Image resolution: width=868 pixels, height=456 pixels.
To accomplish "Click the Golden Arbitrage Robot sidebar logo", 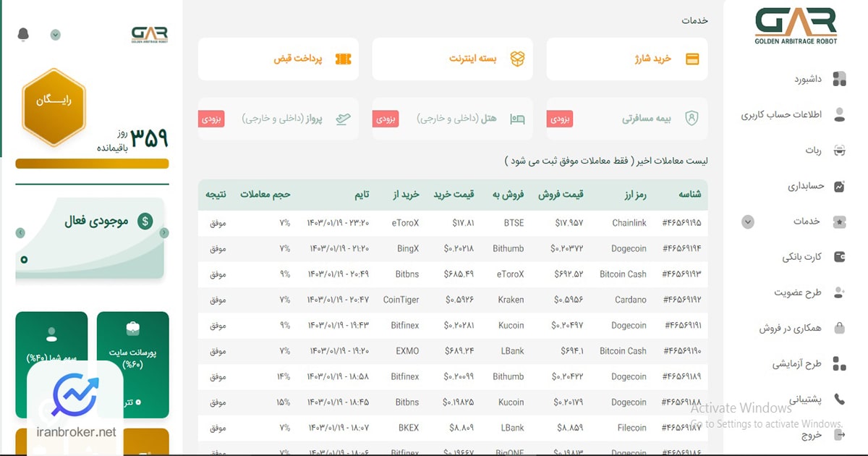I will click(x=796, y=26).
